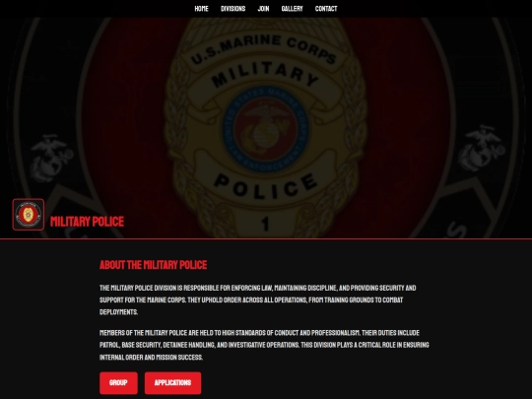The image size is (532, 399).
Task: Click the central Marine Corps seal on badge
Action: (x=266, y=129)
